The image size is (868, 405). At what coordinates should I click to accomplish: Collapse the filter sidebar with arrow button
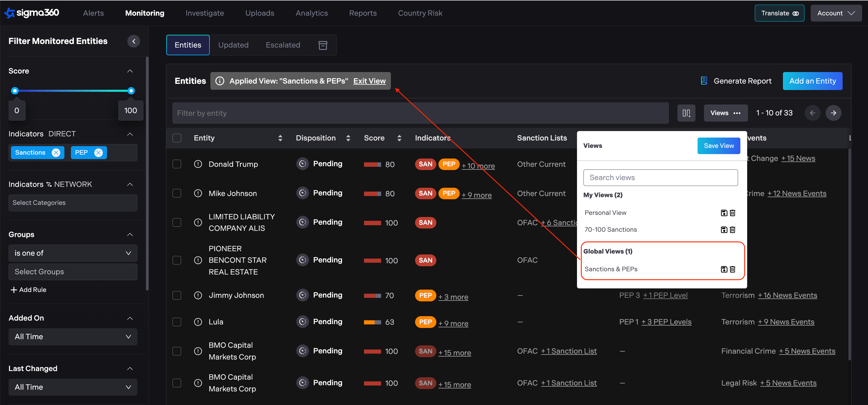pos(134,41)
